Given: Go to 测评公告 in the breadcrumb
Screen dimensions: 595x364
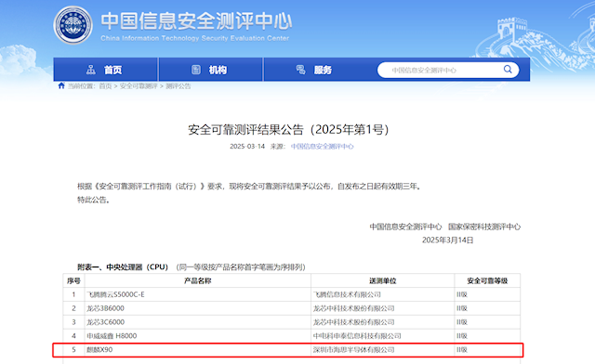Looking at the screenshot, I should click(178, 86).
